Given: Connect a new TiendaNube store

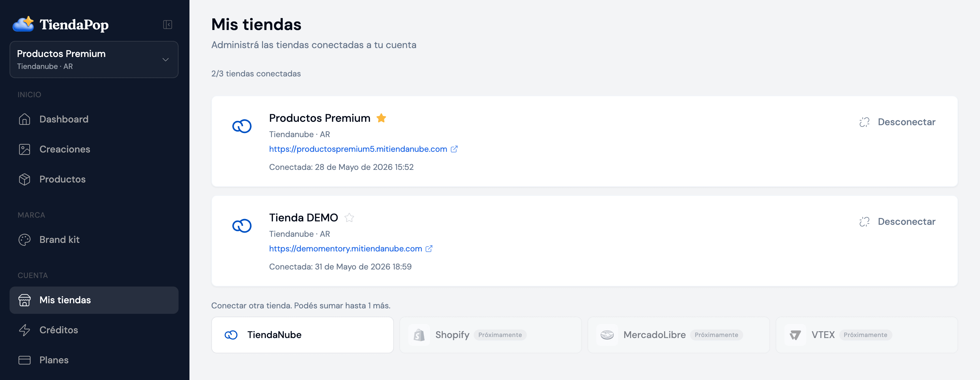Looking at the screenshot, I should (303, 335).
